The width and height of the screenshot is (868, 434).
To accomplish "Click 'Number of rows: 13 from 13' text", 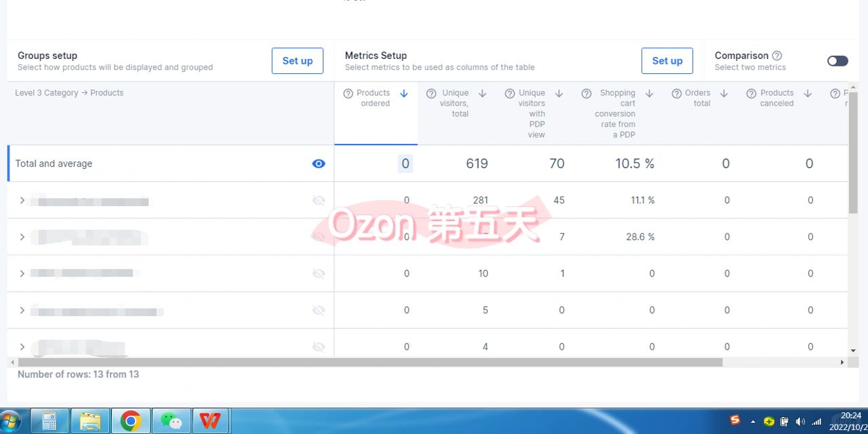I will (x=78, y=374).
